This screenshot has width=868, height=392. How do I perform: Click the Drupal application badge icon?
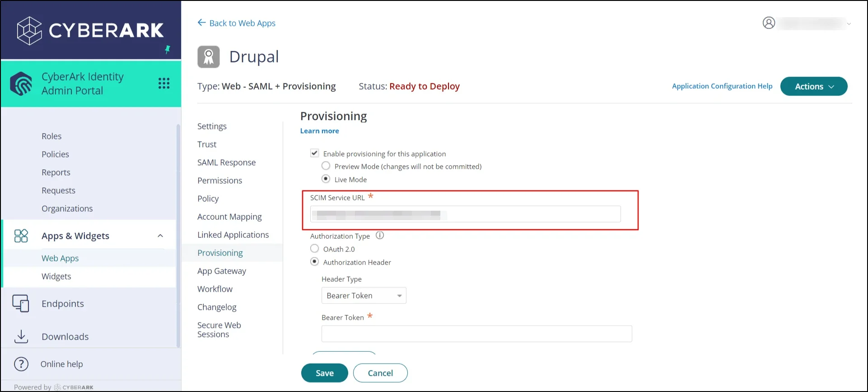point(209,57)
